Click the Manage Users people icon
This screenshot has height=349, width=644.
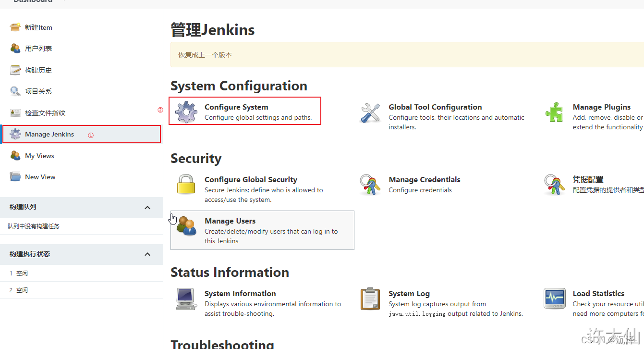187,226
